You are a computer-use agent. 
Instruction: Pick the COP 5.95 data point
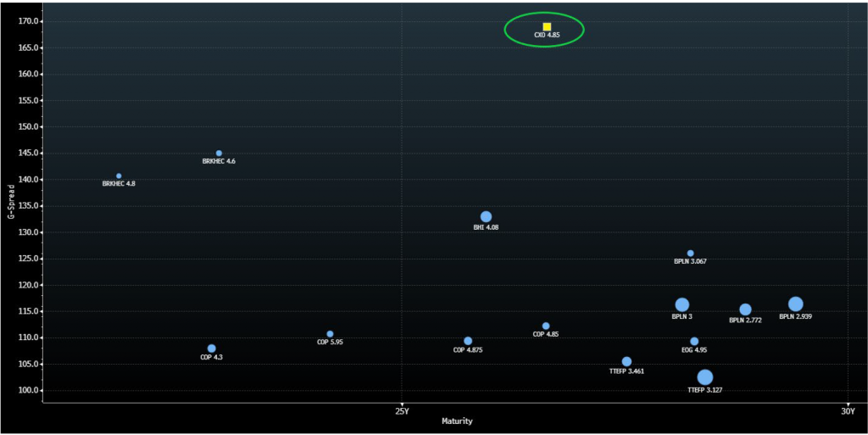click(x=330, y=334)
